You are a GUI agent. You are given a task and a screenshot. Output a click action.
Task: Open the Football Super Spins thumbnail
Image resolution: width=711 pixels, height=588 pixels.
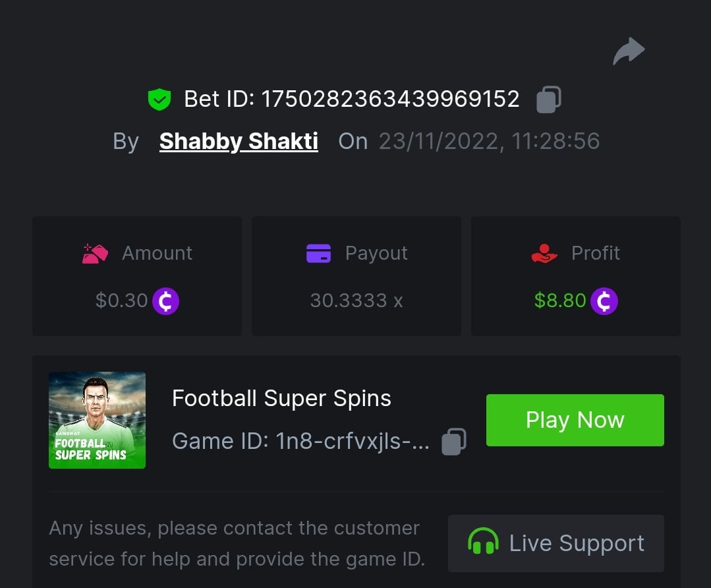pyautogui.click(x=97, y=420)
